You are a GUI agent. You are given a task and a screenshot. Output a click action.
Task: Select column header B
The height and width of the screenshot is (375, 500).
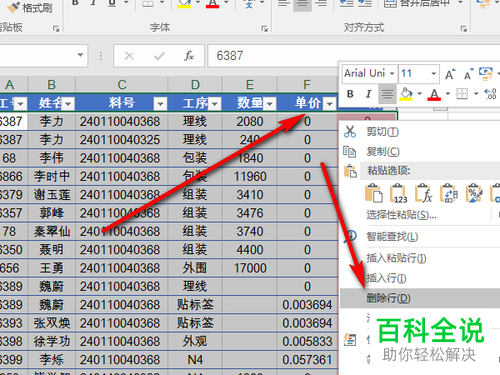[51, 85]
